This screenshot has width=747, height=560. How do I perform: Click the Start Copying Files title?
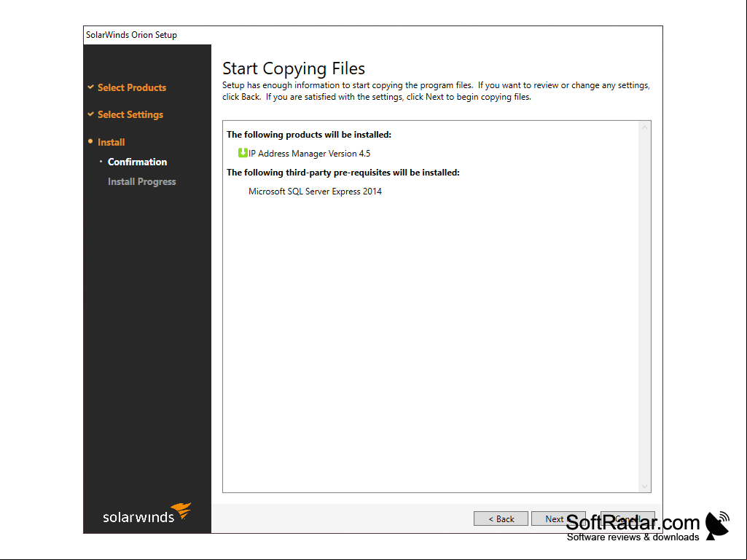pyautogui.click(x=294, y=68)
